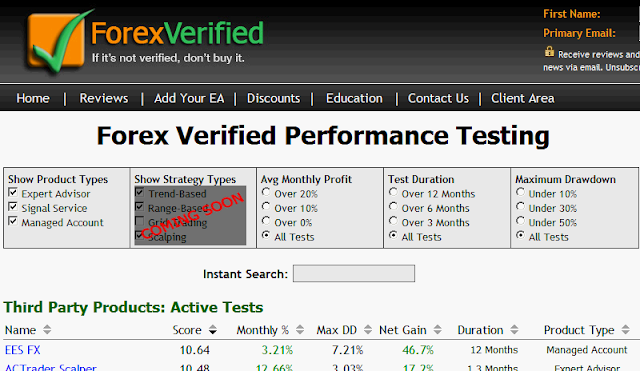Image resolution: width=640 pixels, height=371 pixels.
Task: Select Under 10% maximum drawdown
Action: [x=520, y=192]
